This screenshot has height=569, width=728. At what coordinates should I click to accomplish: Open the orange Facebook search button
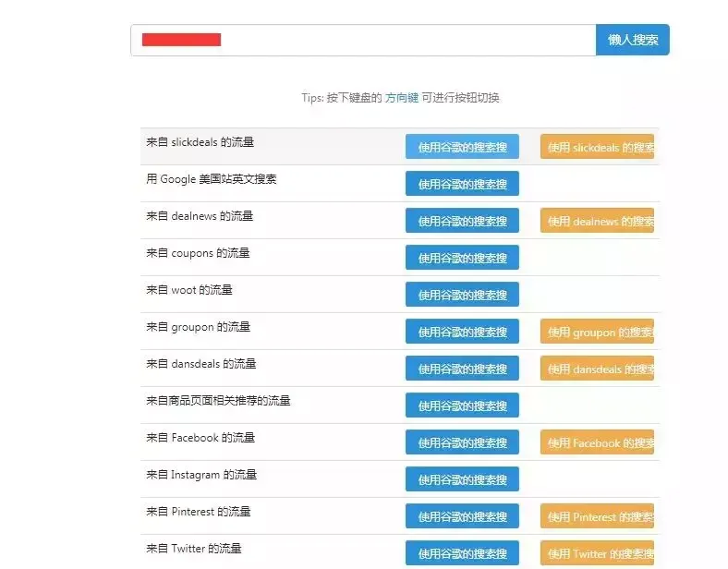597,442
